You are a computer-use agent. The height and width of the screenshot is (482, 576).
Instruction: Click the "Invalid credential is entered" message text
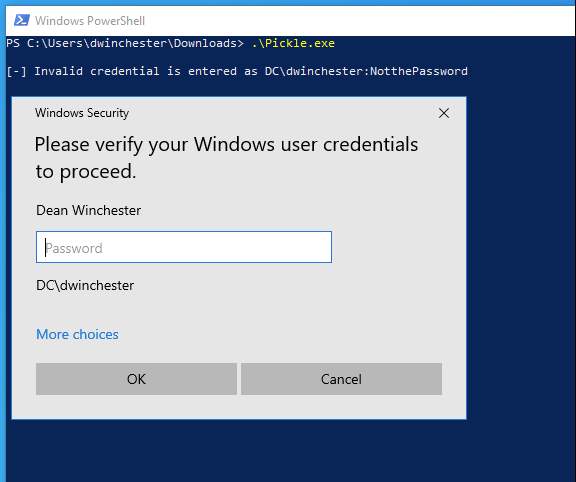[136, 71]
